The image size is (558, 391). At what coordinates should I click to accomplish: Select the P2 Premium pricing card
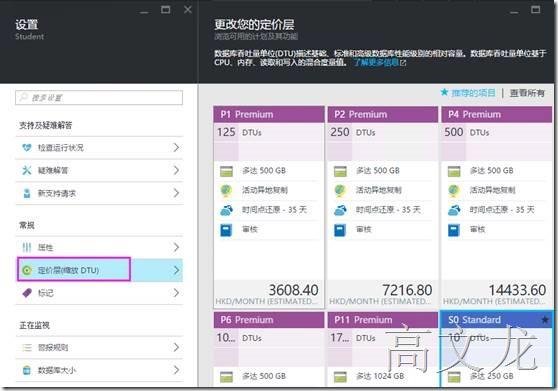[x=383, y=206]
